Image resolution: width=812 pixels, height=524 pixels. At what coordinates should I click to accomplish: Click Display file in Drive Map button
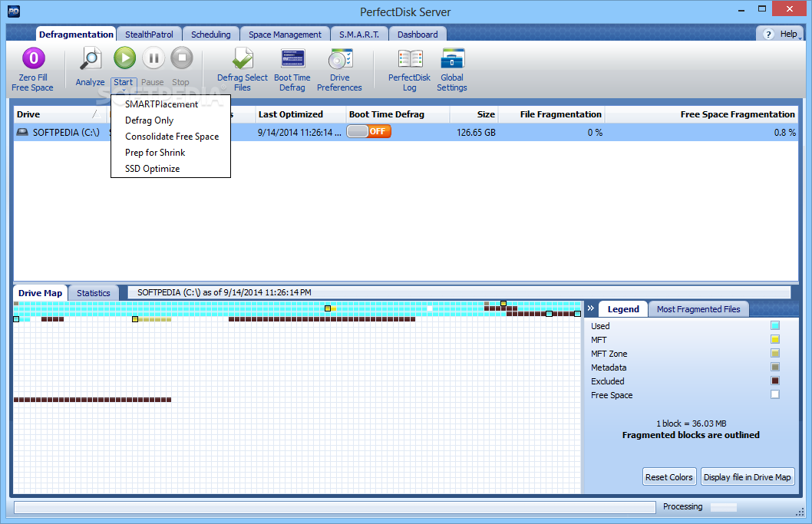747,477
